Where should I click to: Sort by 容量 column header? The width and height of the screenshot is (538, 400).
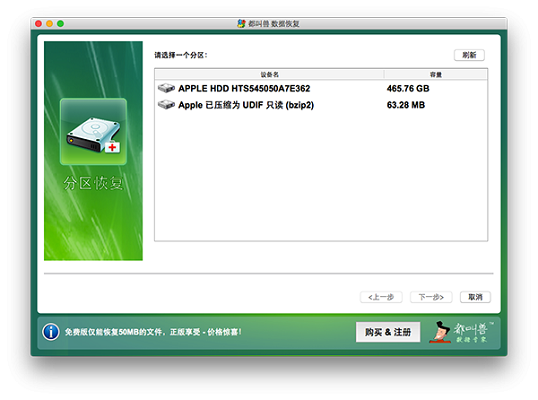(436, 74)
